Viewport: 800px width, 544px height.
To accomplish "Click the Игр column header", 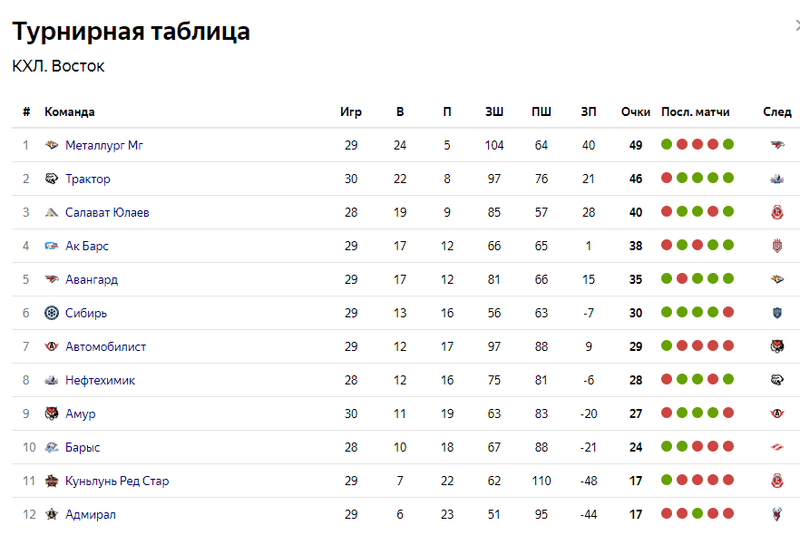I will (351, 112).
